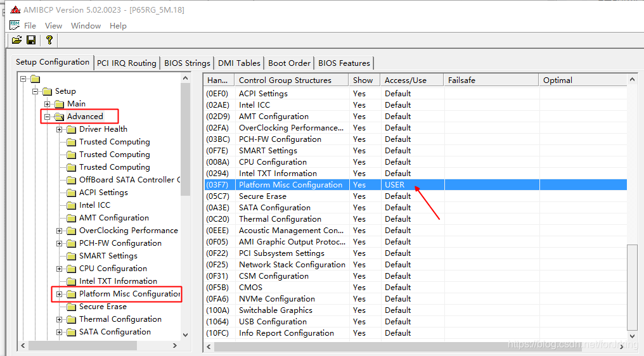This screenshot has width=644, height=356.
Task: Expand the Platform Misc Configuration node
Action: click(x=59, y=294)
